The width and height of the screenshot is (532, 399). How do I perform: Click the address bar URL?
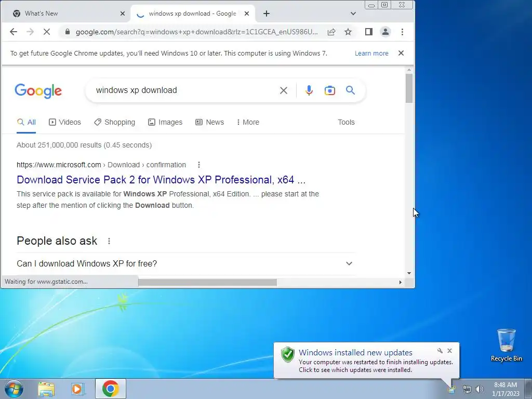[197, 32]
